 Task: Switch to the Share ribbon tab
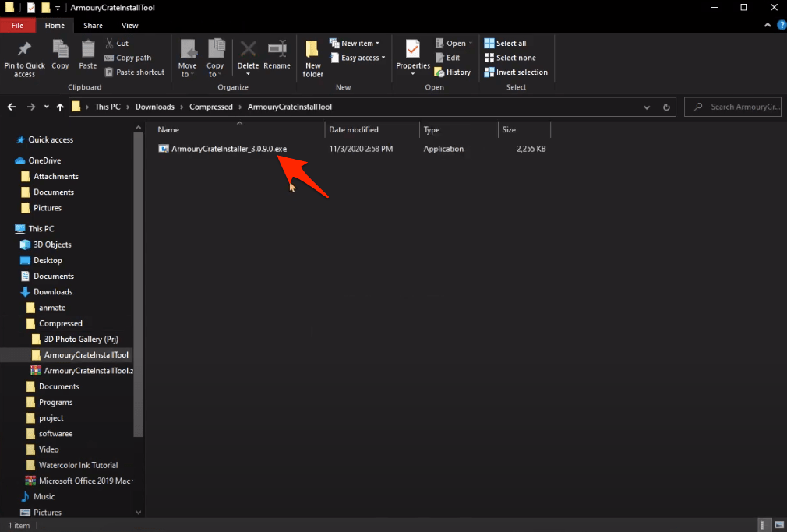pyautogui.click(x=94, y=26)
